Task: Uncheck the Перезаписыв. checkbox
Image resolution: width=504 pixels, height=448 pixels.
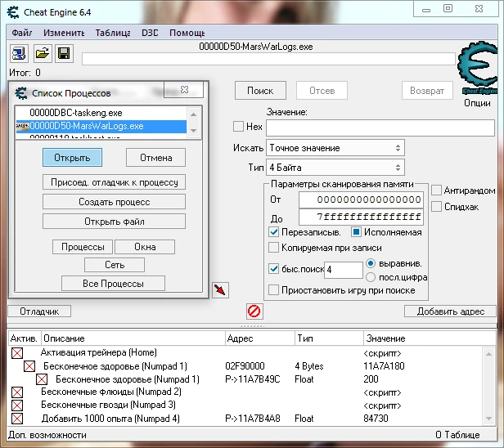Action: [273, 232]
